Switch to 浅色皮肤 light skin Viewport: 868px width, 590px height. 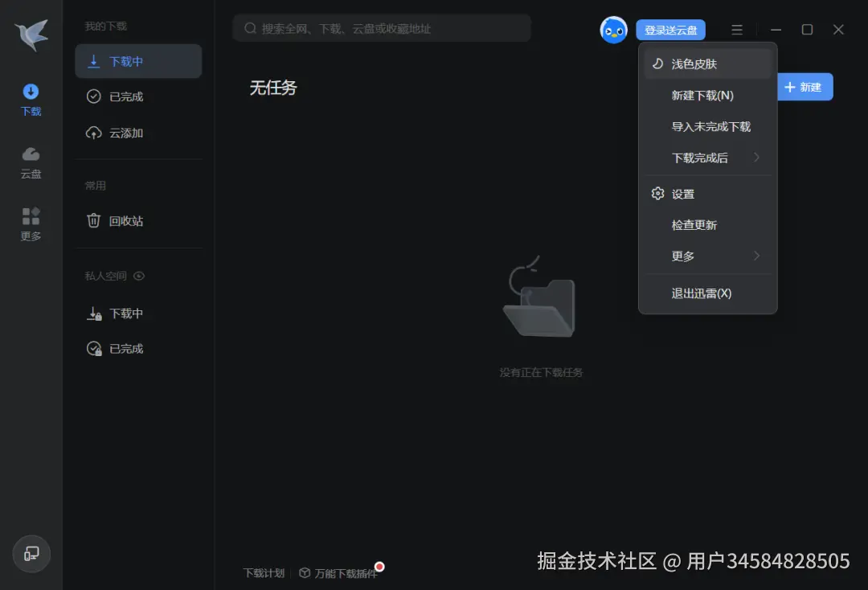coord(707,64)
